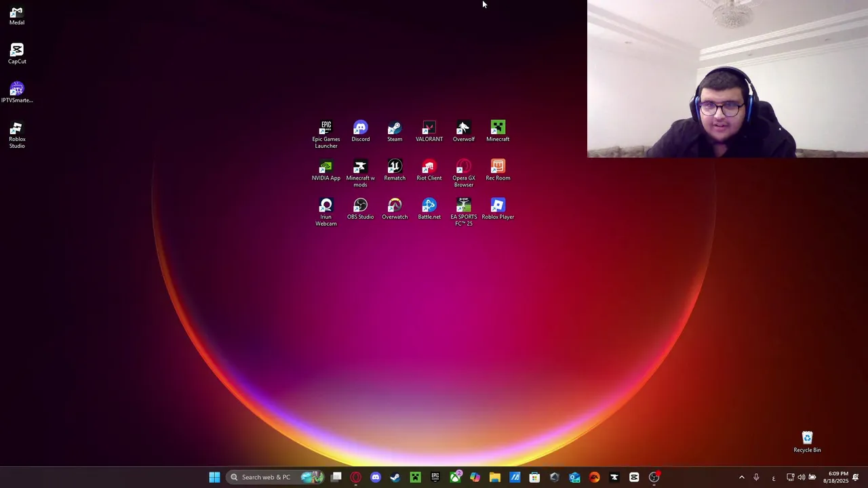Open the volume control tray icon

click(x=801, y=477)
